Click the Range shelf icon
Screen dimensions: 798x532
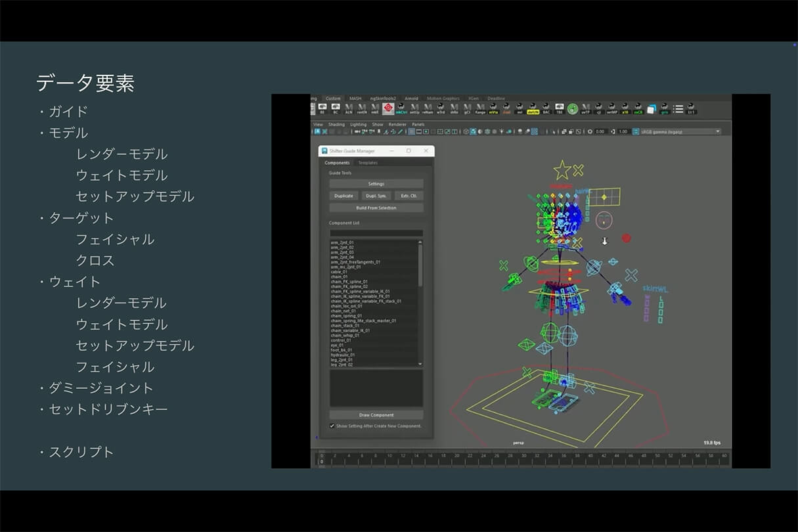[x=480, y=108]
